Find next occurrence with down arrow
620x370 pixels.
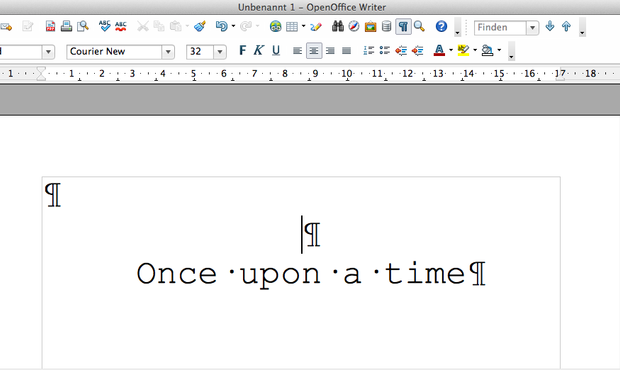pyautogui.click(x=550, y=26)
